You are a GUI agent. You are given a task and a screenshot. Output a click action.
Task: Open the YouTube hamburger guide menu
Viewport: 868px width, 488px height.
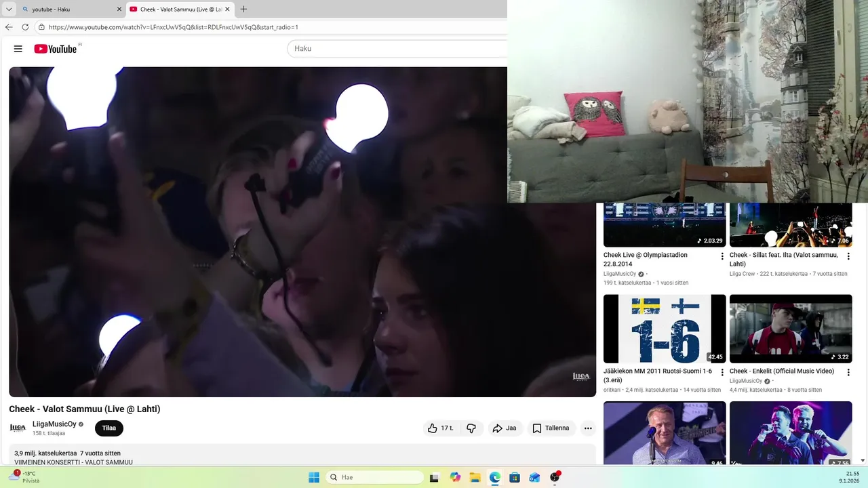coord(18,49)
